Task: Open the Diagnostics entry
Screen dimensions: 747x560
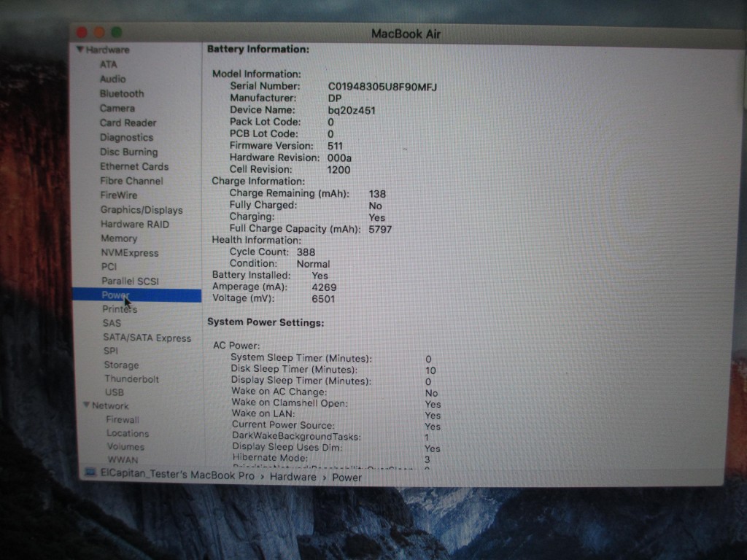Action: coord(127,138)
